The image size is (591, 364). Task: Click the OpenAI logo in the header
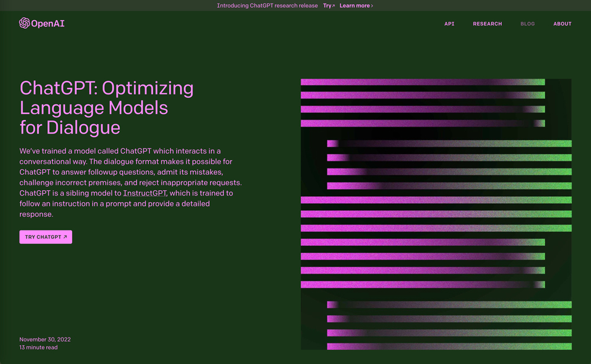(x=41, y=23)
